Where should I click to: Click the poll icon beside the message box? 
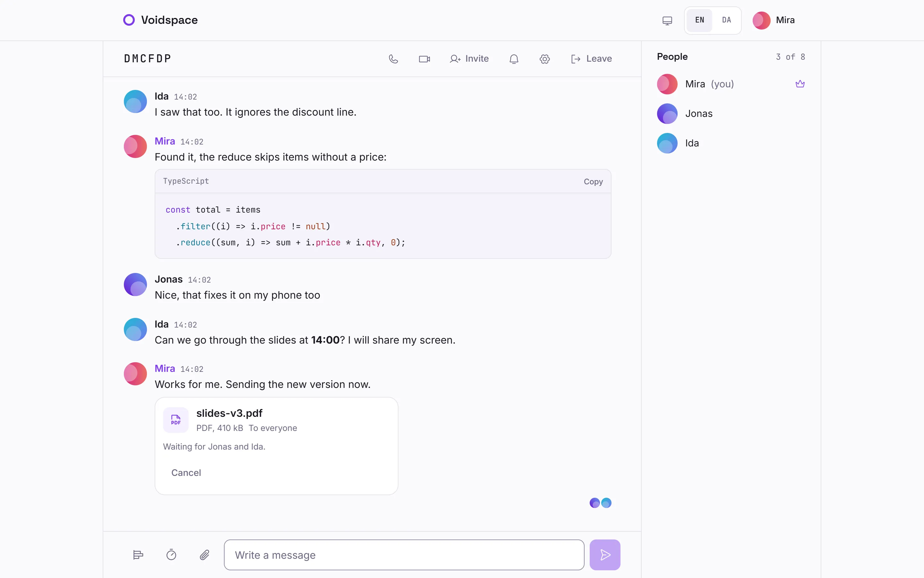coord(138,555)
